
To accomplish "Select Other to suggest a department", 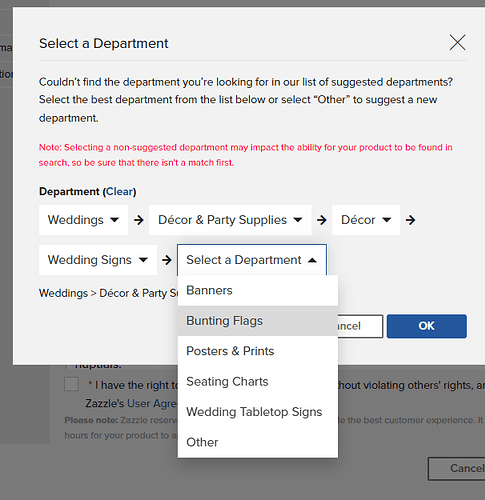I will tap(258, 442).
